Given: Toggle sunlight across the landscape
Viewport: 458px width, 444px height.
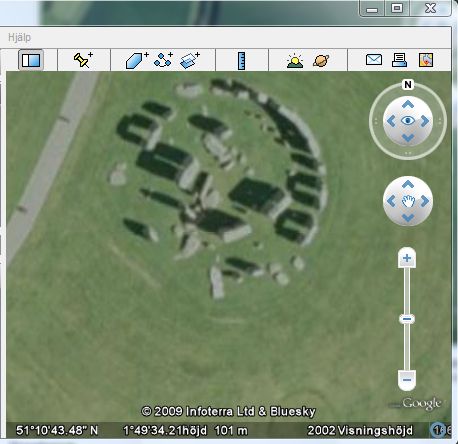Looking at the screenshot, I should pos(295,61).
